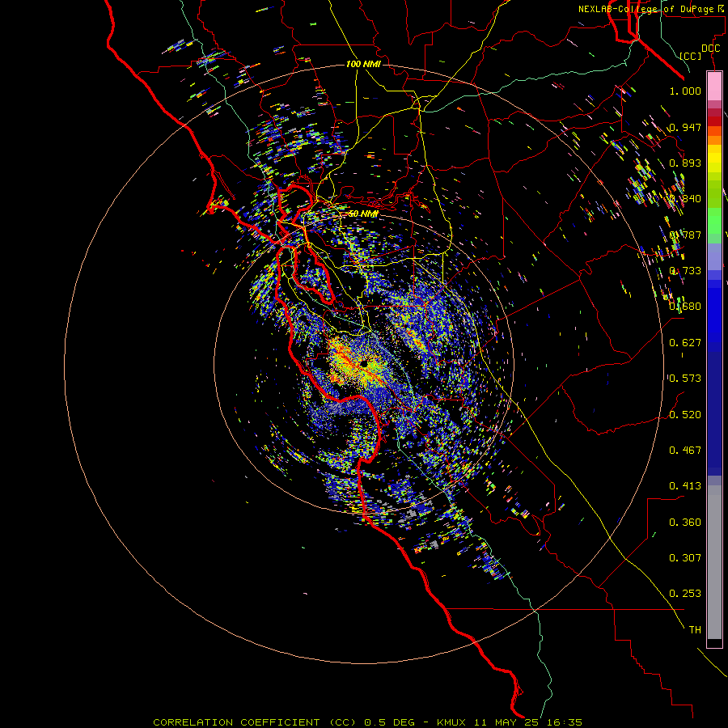Click the 0.787 legend value
728x728 pixels.
pos(685,235)
